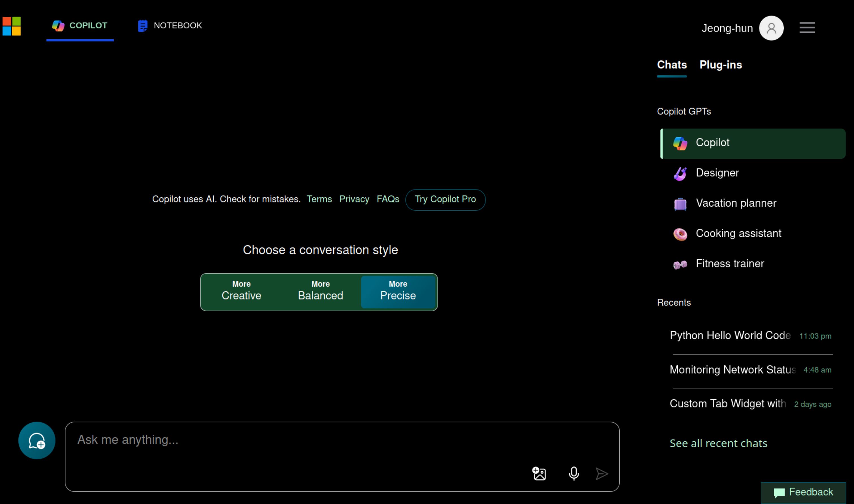Click the Notebook icon in header
Image resolution: width=854 pixels, height=504 pixels.
(x=143, y=26)
